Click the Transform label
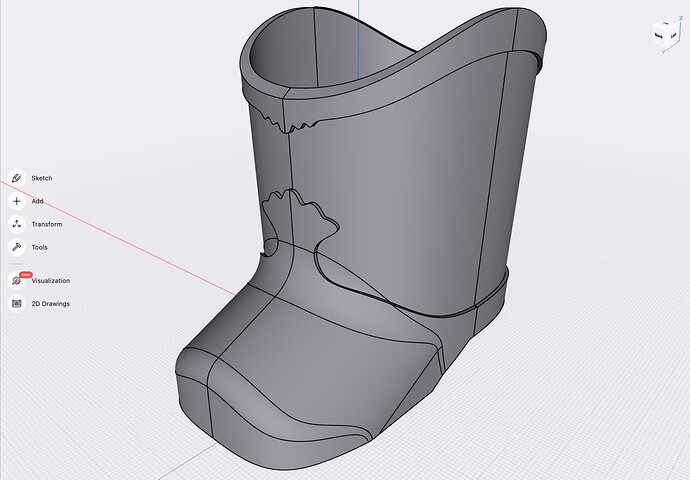 (x=47, y=224)
